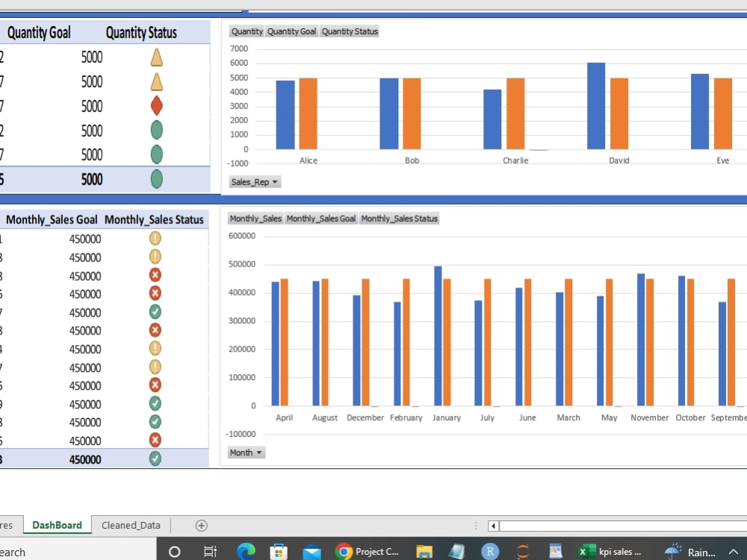Select green check status in bold total row

point(155,458)
